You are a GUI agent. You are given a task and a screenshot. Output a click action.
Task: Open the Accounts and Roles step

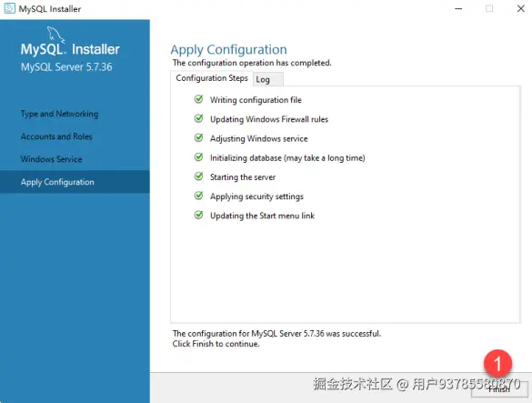click(56, 136)
